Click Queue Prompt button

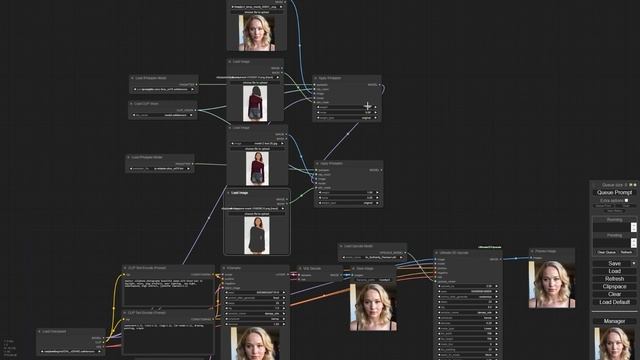click(614, 192)
